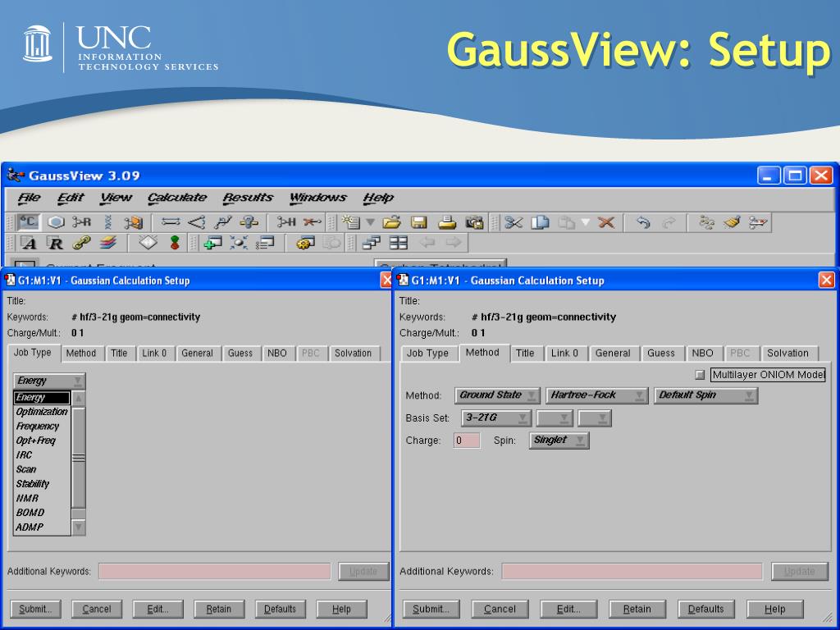840x630 pixels.
Task: Click the chain link toolbar icon
Action: pyautogui.click(x=81, y=243)
